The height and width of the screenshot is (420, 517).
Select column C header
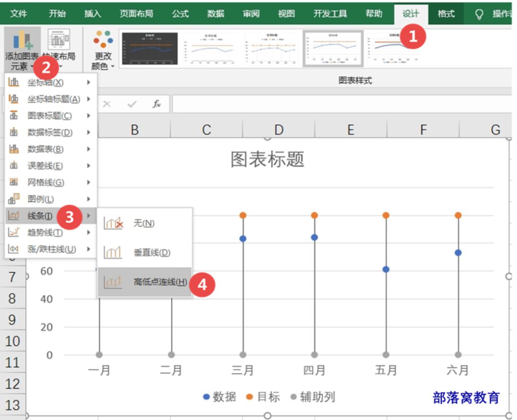click(206, 130)
